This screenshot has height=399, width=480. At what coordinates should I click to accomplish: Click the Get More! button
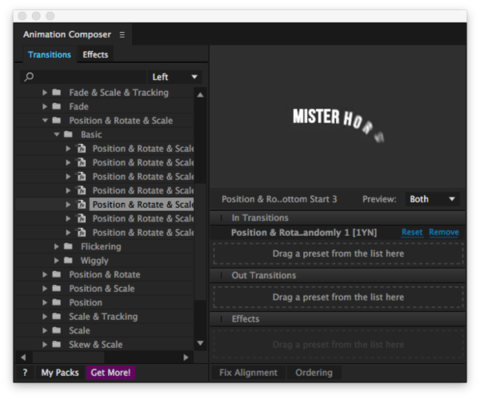tap(111, 373)
